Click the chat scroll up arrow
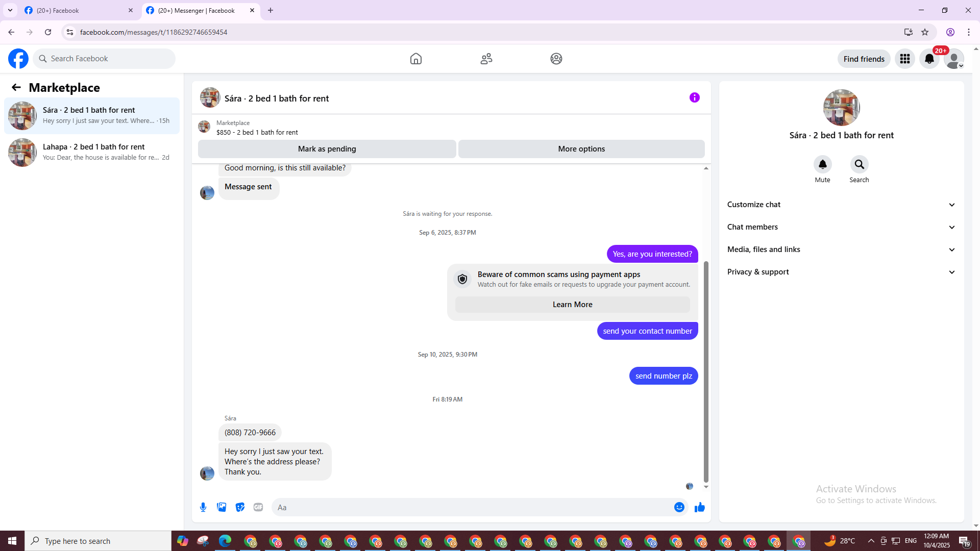980x551 pixels. (706, 168)
